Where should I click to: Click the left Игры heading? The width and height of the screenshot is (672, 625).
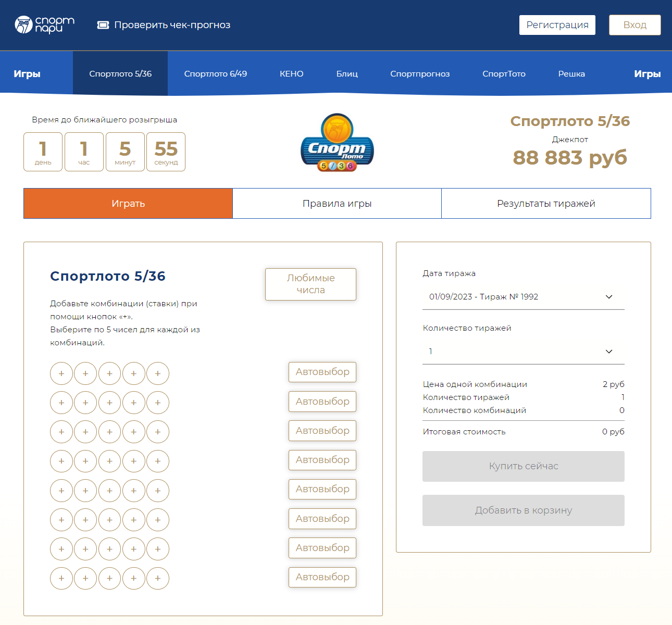pos(27,74)
